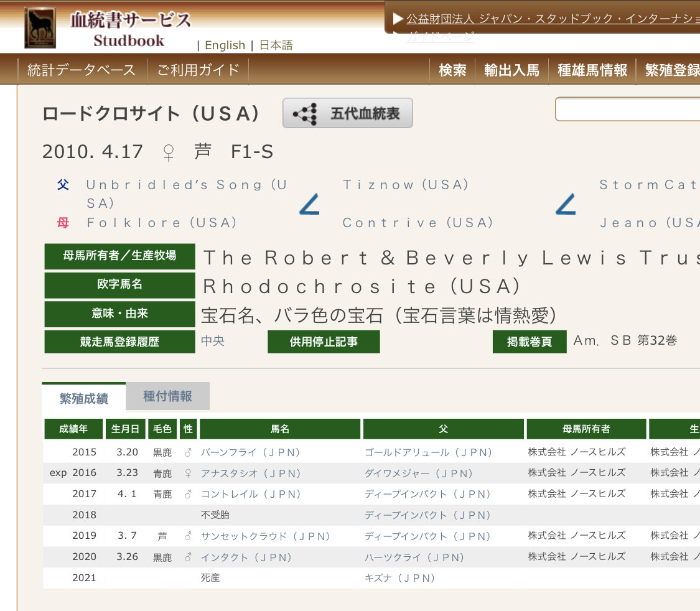Click the Studbook horse logo
Screen dimensions: 700x611
[40, 28]
